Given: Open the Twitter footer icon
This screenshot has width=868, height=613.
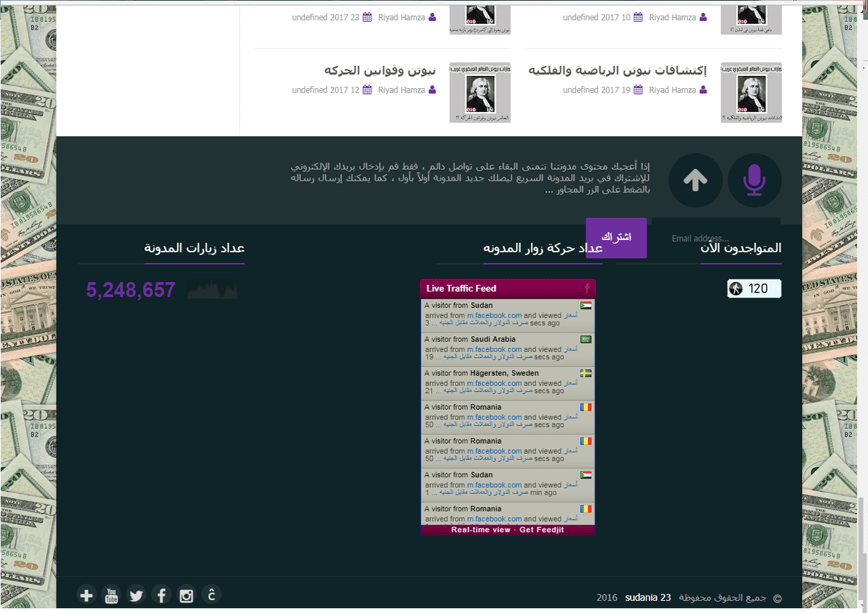Looking at the screenshot, I should pyautogui.click(x=137, y=596).
